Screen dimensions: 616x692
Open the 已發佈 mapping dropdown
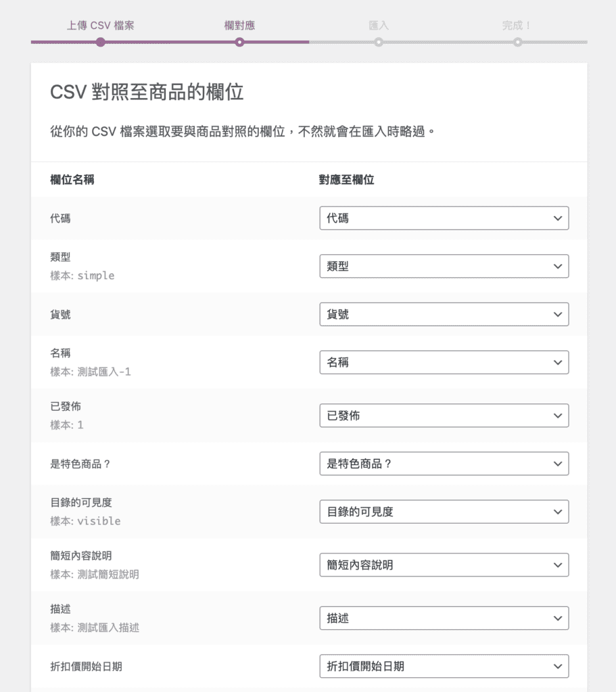point(444,415)
